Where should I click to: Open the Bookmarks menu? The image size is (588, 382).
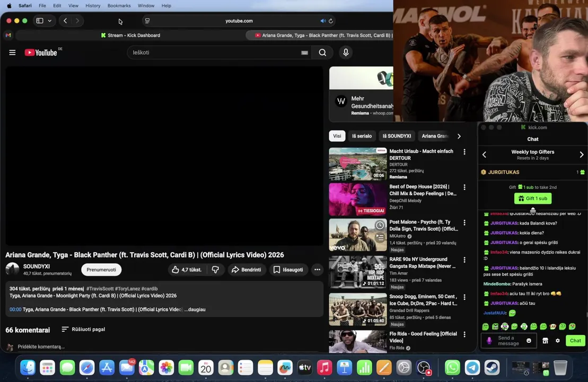(x=119, y=6)
